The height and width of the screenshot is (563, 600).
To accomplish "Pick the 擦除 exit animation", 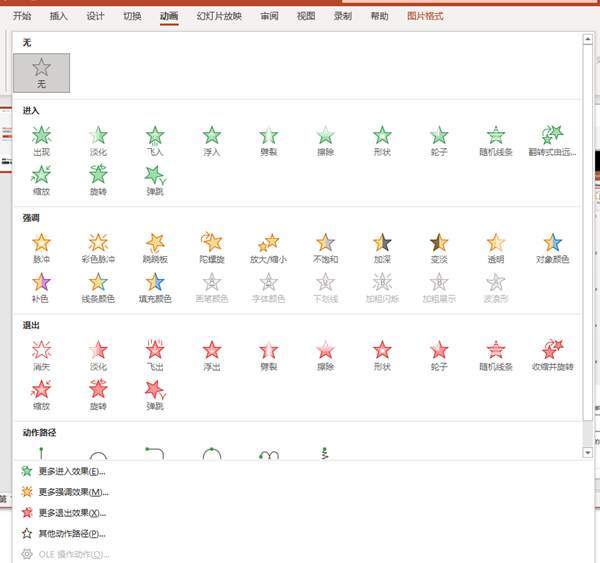I will point(325,356).
